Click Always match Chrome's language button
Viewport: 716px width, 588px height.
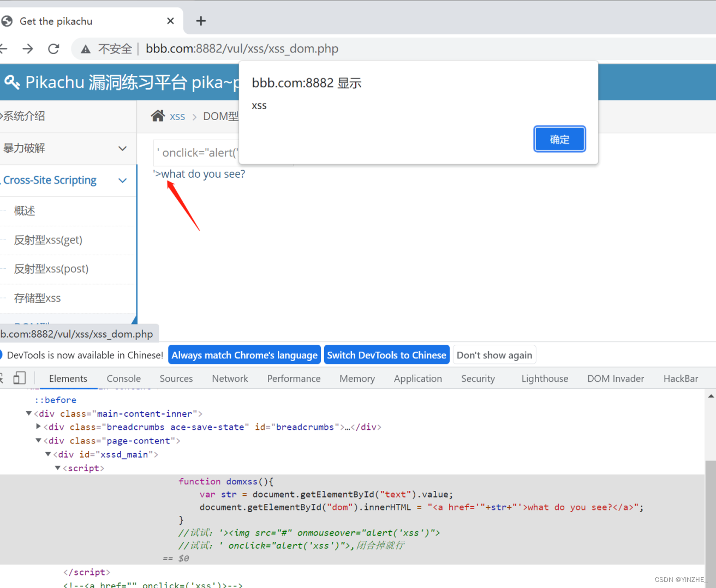[x=244, y=355]
